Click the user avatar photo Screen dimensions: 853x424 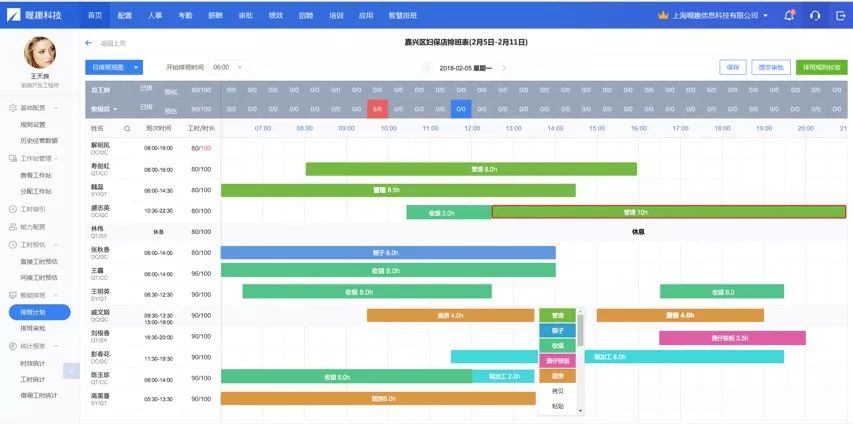click(40, 53)
